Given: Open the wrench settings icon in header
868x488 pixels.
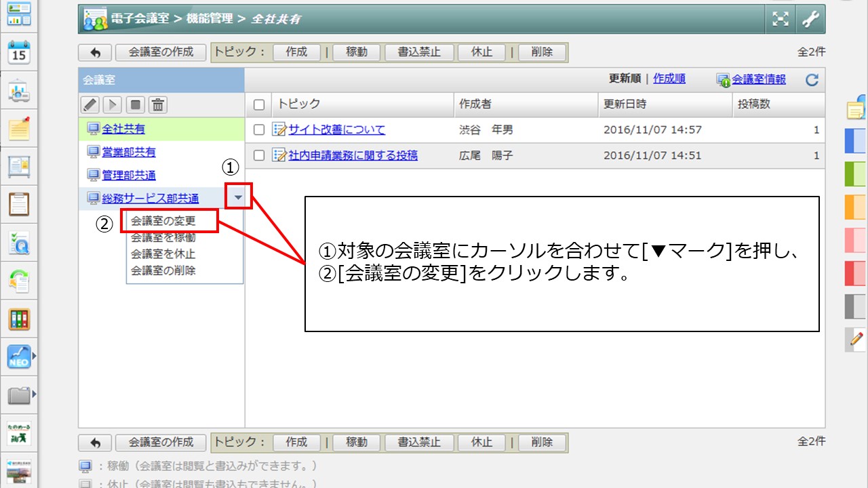Looking at the screenshot, I should (810, 20).
